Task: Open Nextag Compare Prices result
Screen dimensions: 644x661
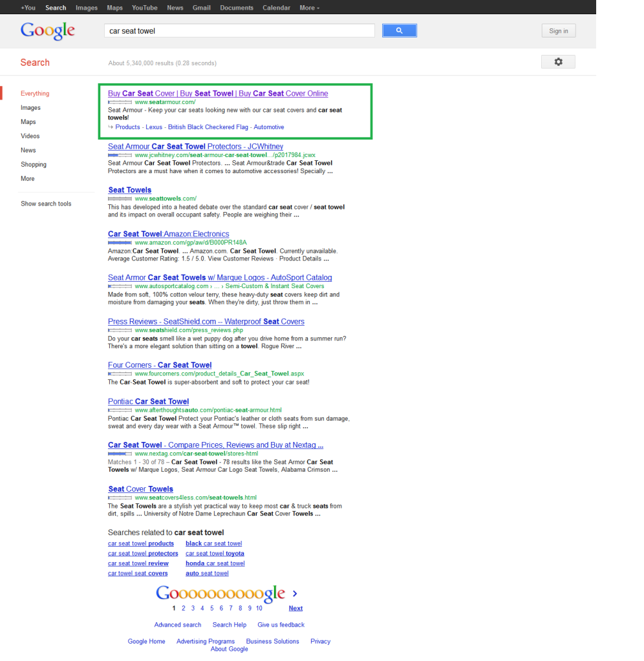Action: point(215,445)
